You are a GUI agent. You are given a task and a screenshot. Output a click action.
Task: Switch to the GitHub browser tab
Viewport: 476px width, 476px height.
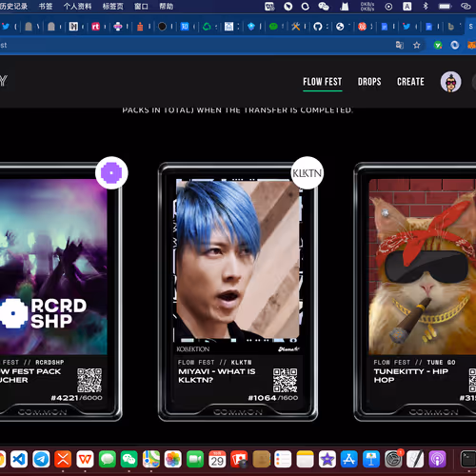point(318,27)
